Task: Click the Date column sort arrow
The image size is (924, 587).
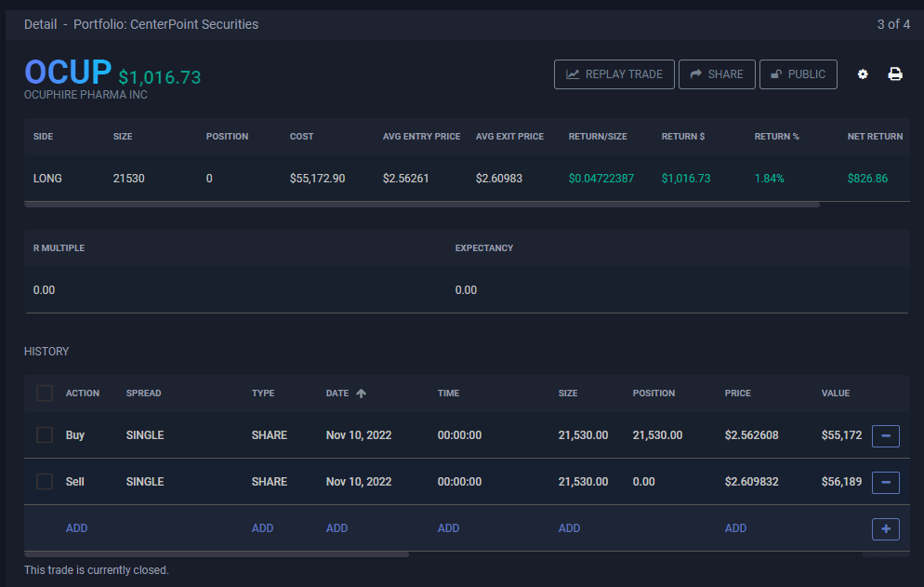Action: 362,394
